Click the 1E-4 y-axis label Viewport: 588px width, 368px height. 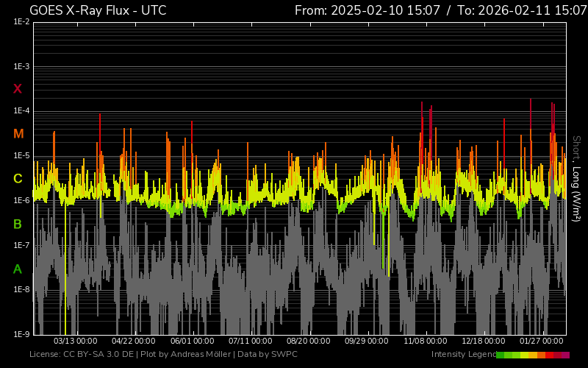click(x=21, y=111)
